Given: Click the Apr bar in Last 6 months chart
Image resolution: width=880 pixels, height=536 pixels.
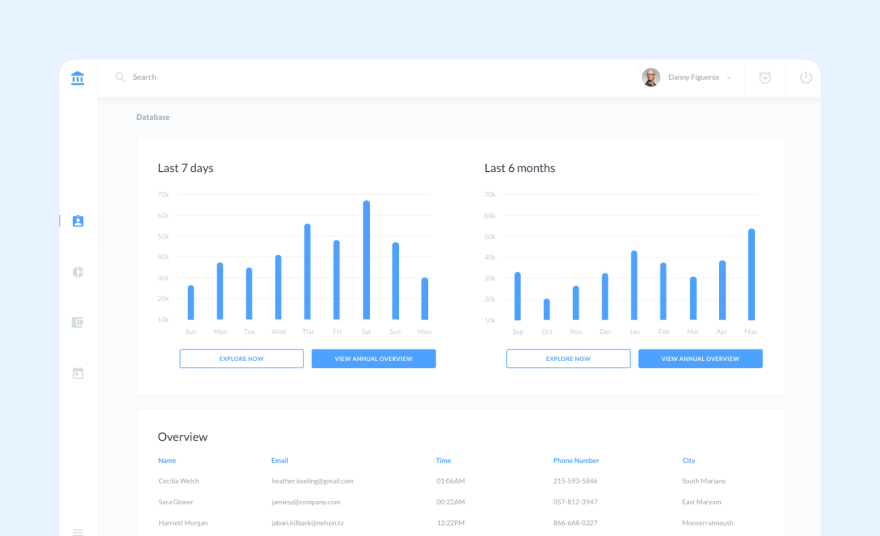Looking at the screenshot, I should (722, 290).
